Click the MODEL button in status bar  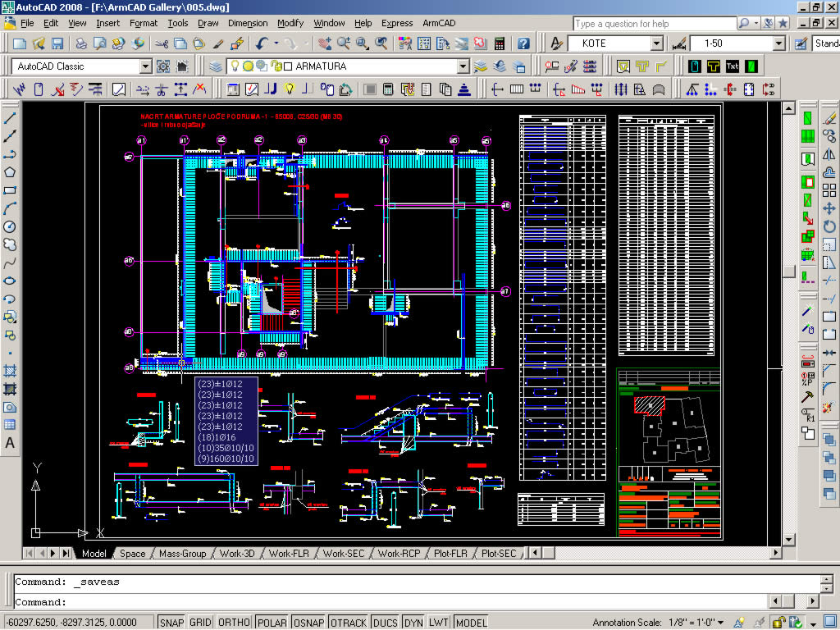471,623
